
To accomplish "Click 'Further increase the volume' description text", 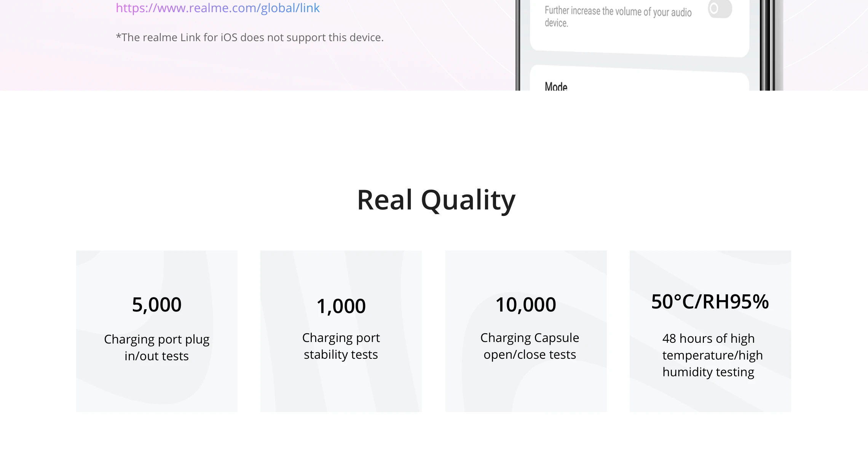I will pyautogui.click(x=618, y=17).
